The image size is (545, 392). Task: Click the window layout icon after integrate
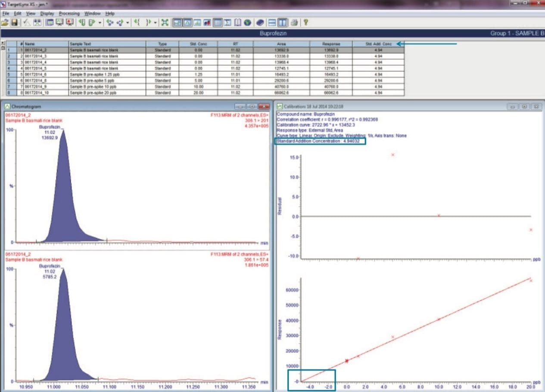(49, 22)
